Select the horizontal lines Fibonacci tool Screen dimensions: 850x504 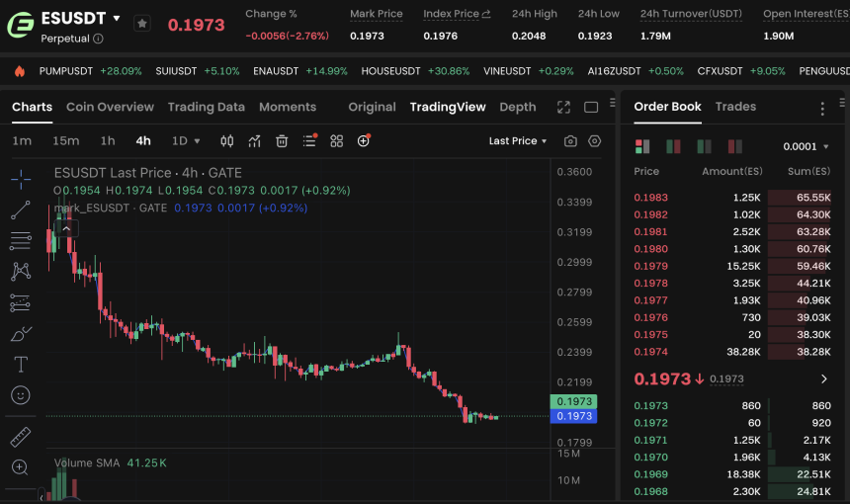point(21,240)
